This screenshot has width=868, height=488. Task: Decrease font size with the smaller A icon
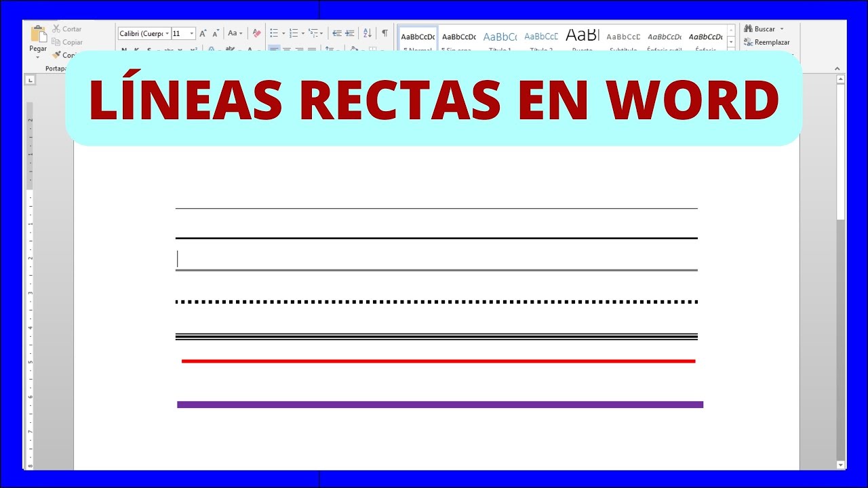(x=216, y=33)
